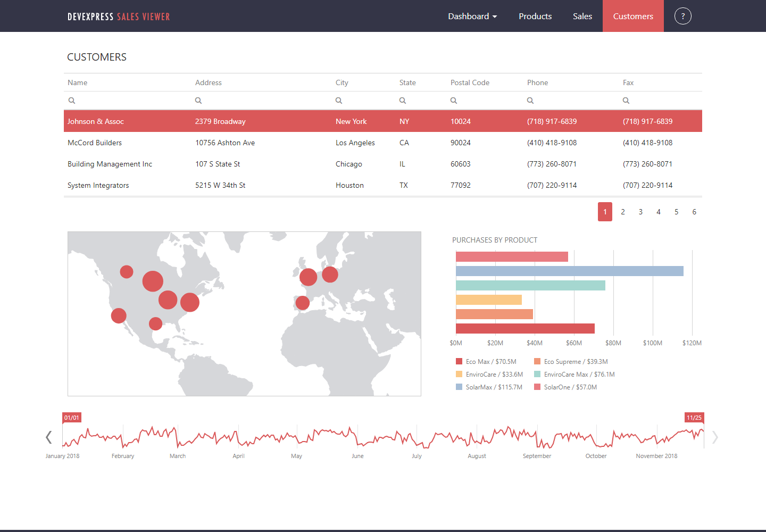
Task: Click the search icon under City column
Action: pos(339,101)
